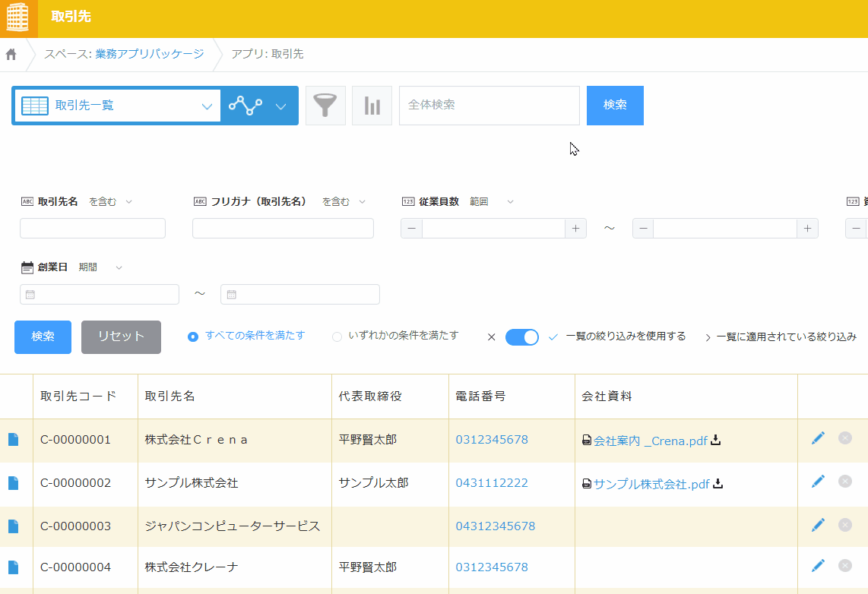Focus the 全体検索 search field
Viewport: 868px width, 594px height.
[x=489, y=105]
